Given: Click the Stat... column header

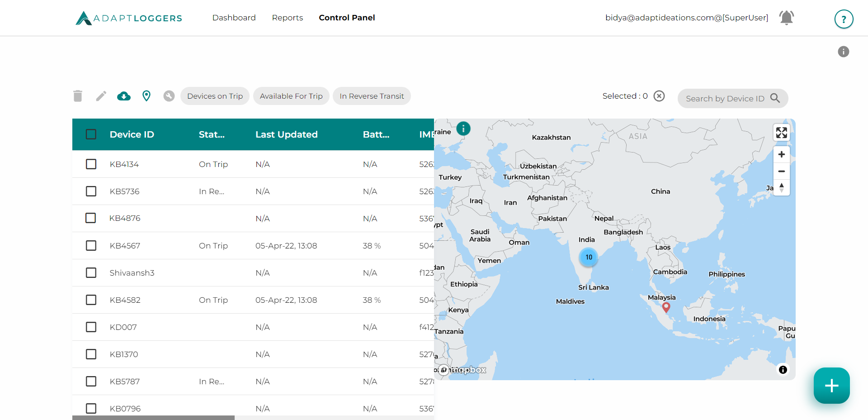Looking at the screenshot, I should click(212, 134).
